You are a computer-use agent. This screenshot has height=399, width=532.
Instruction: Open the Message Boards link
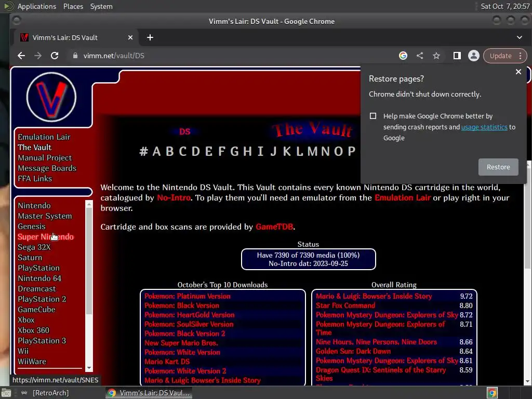47,168
